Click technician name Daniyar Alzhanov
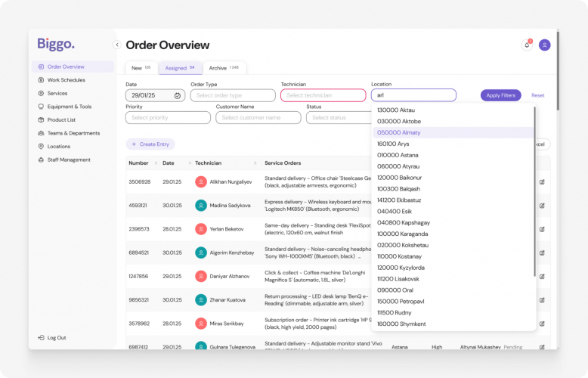 pos(230,277)
